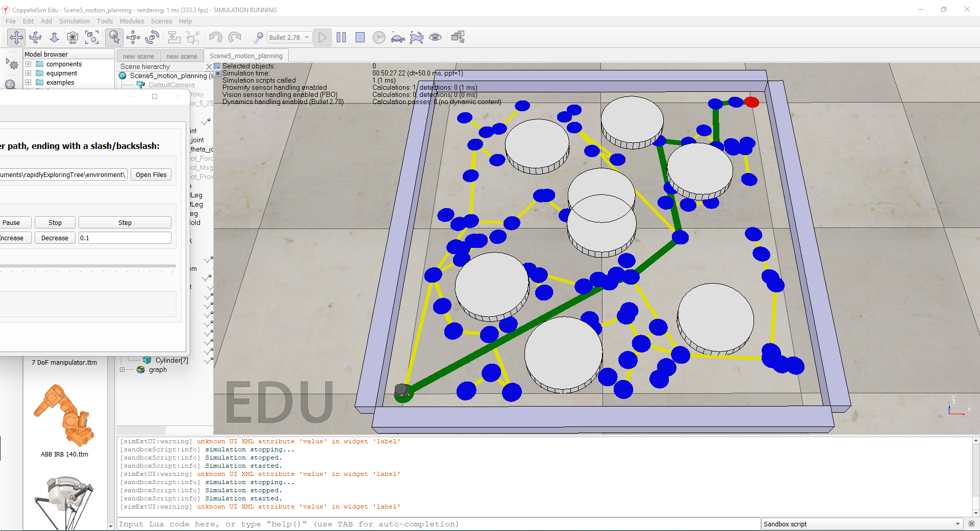Select the graph object in scene hierarchy

pos(158,370)
